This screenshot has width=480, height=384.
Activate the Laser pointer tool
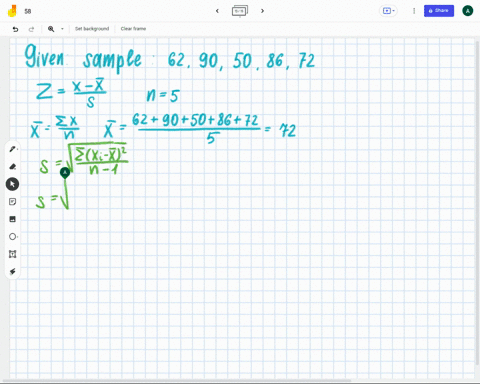pyautogui.click(x=12, y=272)
